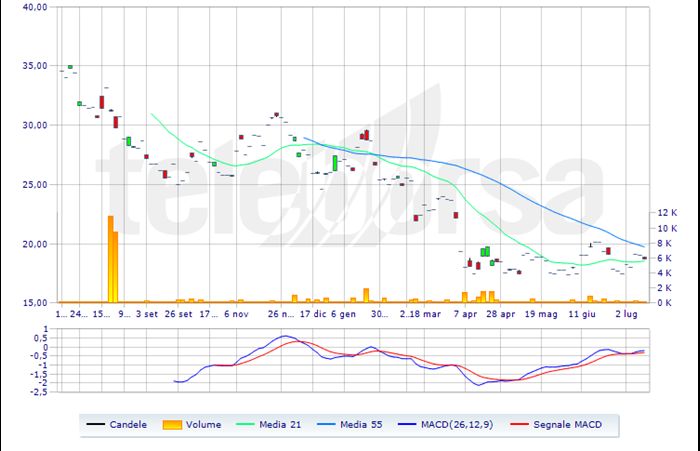Click the 3 set date label

click(x=147, y=314)
